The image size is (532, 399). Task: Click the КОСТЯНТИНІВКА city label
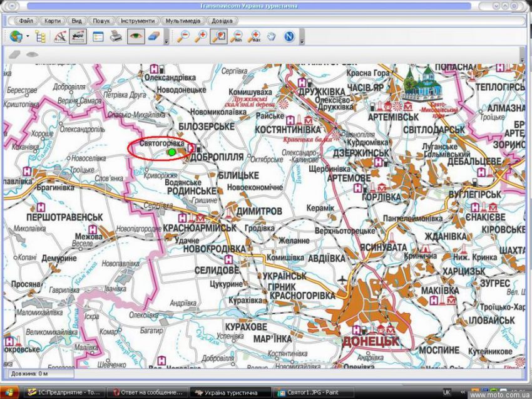[x=288, y=130]
